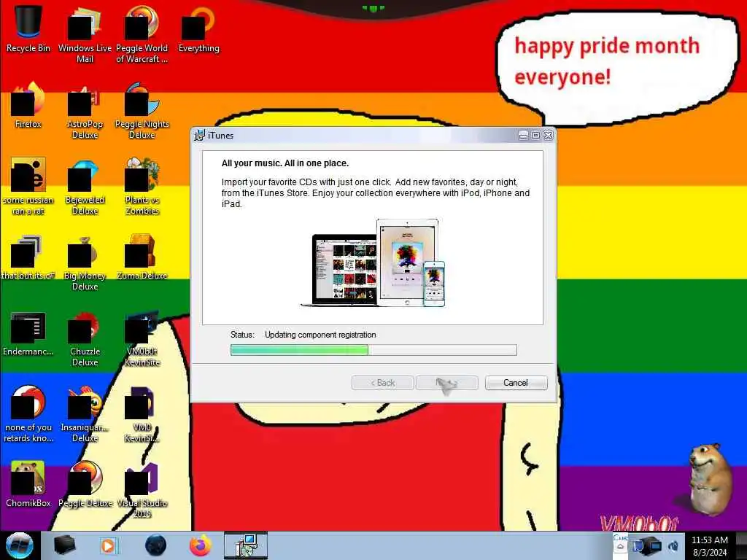Select the Everything desktop shortcut

coord(198,28)
